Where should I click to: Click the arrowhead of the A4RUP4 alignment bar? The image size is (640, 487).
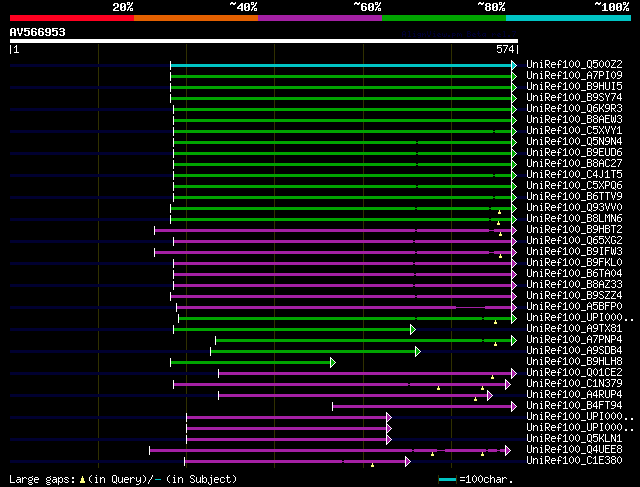pyautogui.click(x=489, y=395)
